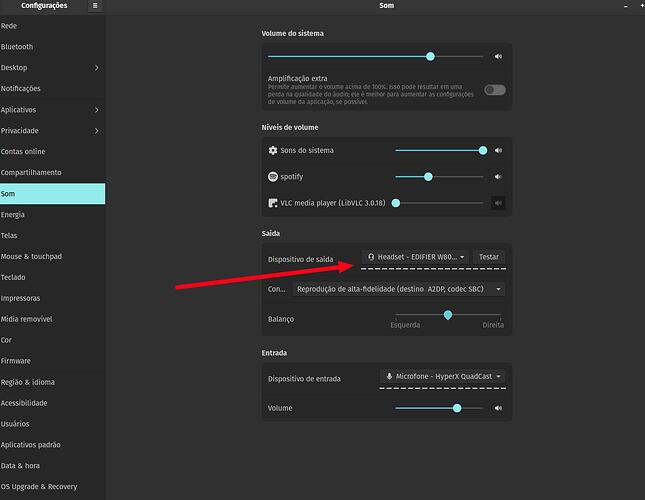Adjust the Sons do sistema volume slider
This screenshot has height=500, width=645.
(x=439, y=150)
